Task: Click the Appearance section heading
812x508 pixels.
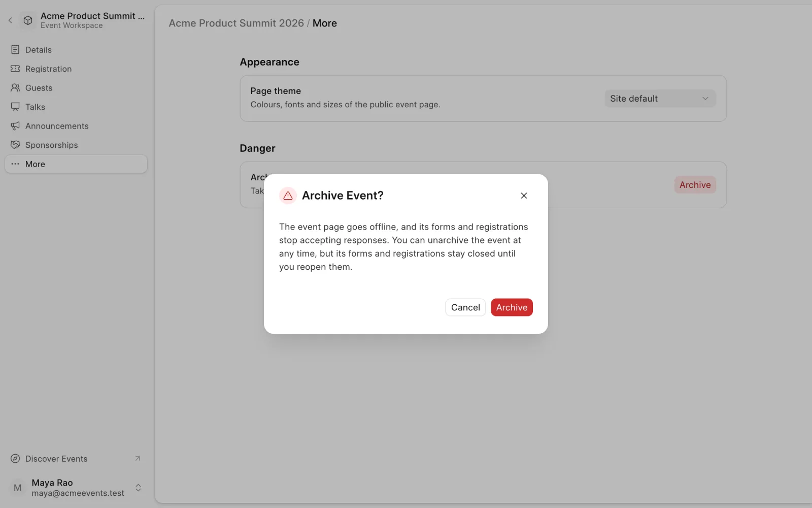Action: (269, 62)
